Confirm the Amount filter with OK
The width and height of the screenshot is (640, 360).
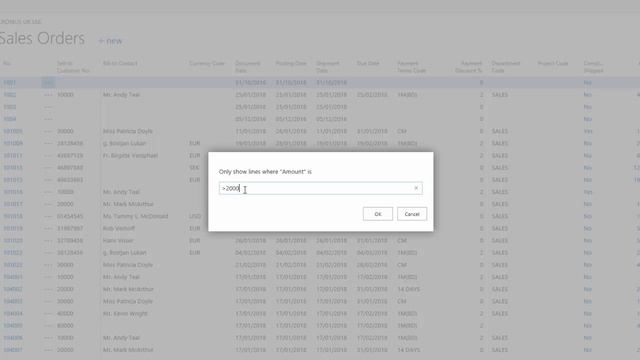378,214
